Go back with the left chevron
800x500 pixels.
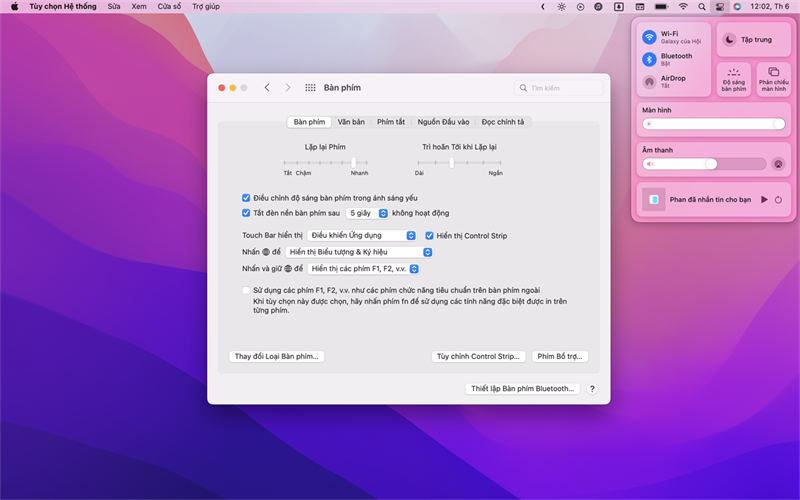click(267, 88)
